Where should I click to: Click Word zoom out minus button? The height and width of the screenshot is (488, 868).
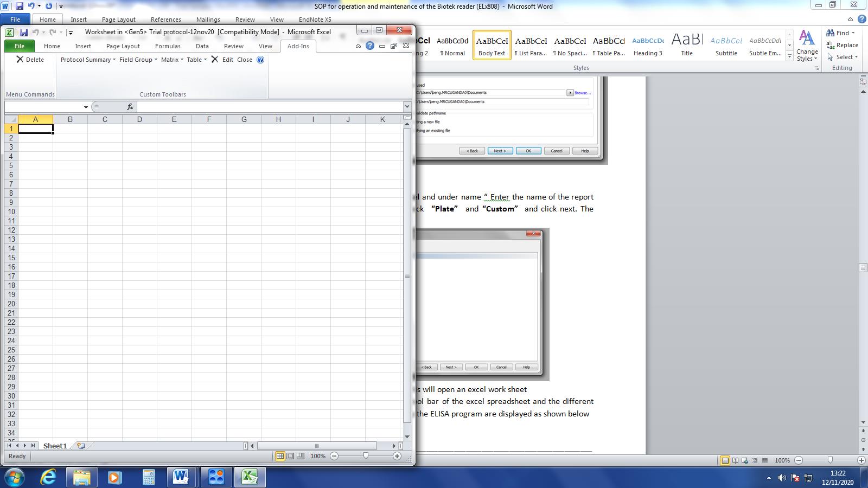click(x=799, y=460)
